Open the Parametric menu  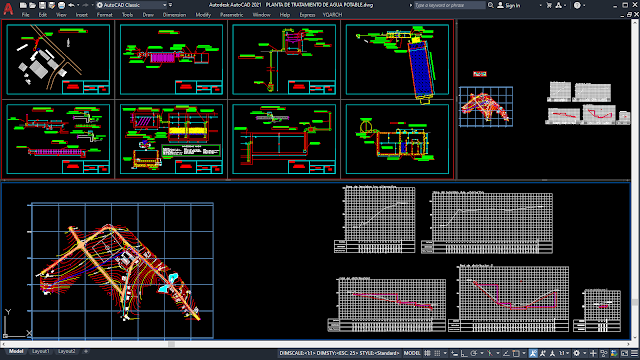click(x=232, y=15)
